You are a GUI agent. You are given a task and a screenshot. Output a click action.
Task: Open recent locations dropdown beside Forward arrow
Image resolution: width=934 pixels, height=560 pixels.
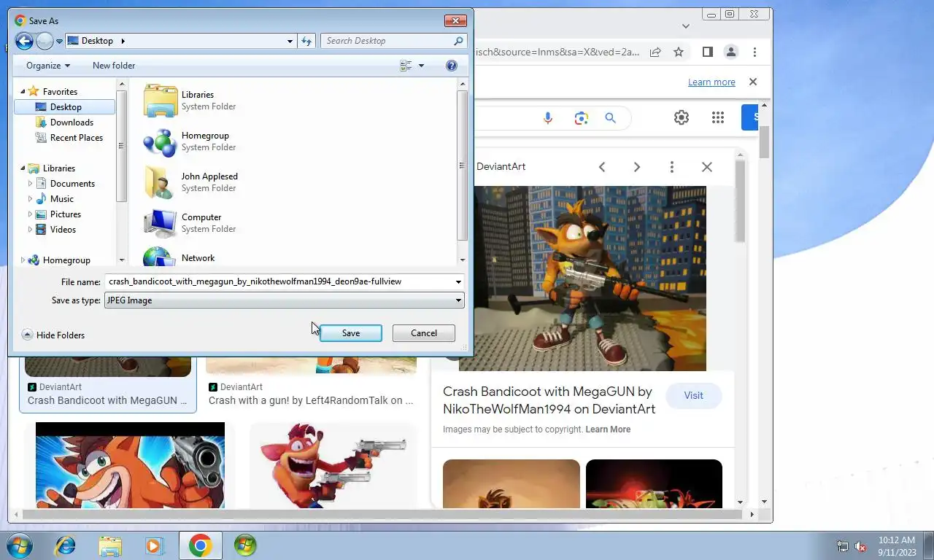(59, 42)
